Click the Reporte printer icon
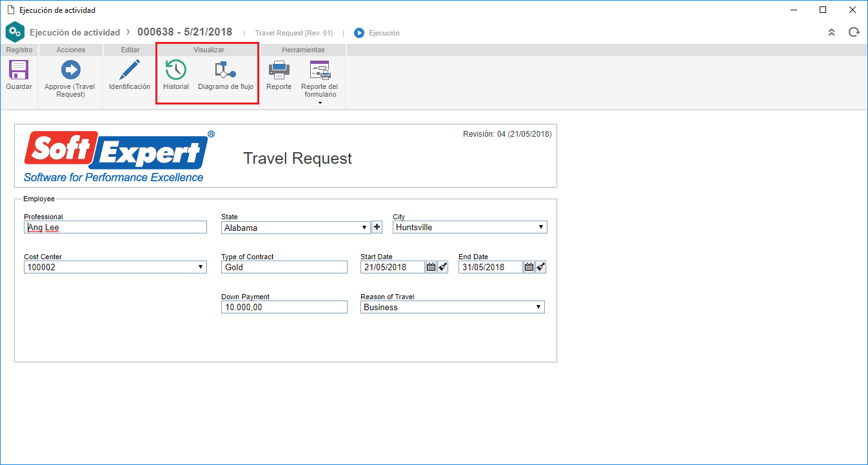 click(x=279, y=70)
